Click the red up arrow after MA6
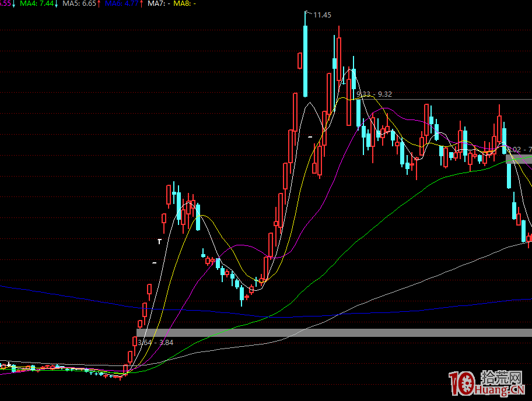 coord(141,3)
